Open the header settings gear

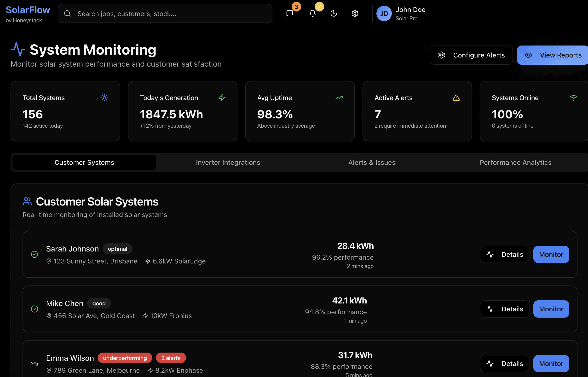355,13
